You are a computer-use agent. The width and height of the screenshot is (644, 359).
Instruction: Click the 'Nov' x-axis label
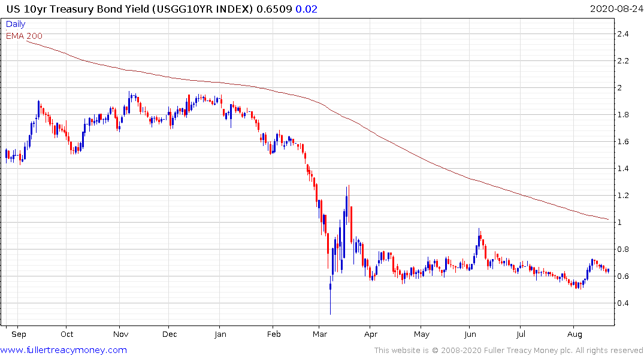pos(121,334)
